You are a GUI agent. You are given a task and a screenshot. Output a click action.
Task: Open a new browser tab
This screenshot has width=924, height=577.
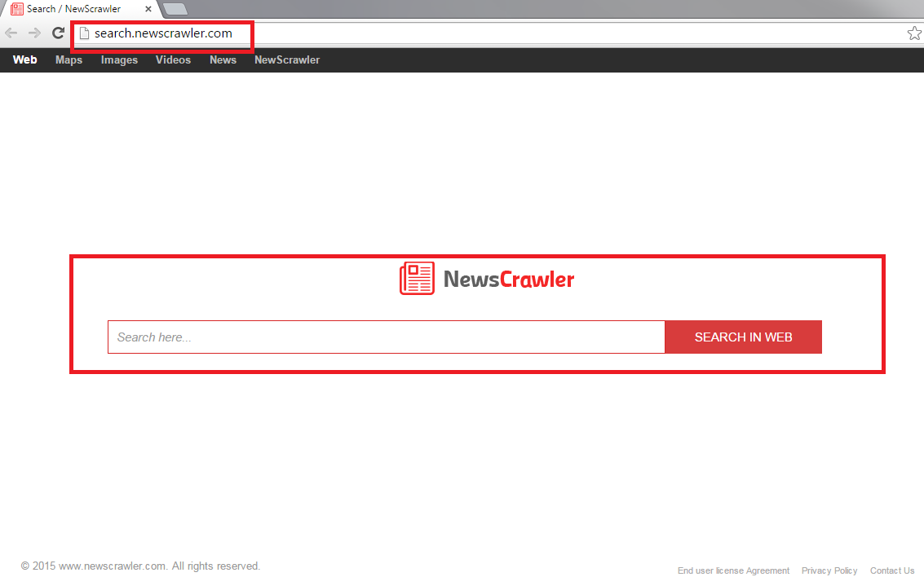pos(175,9)
